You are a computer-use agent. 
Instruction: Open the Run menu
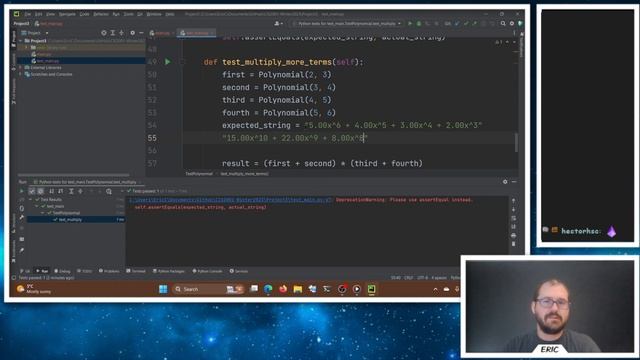[x=116, y=14]
